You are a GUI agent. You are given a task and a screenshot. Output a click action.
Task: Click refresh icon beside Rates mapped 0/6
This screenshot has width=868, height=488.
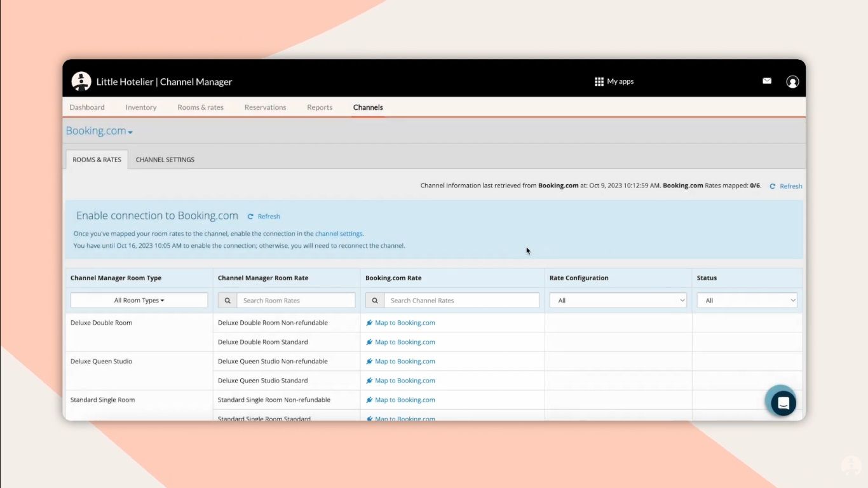[772, 186]
